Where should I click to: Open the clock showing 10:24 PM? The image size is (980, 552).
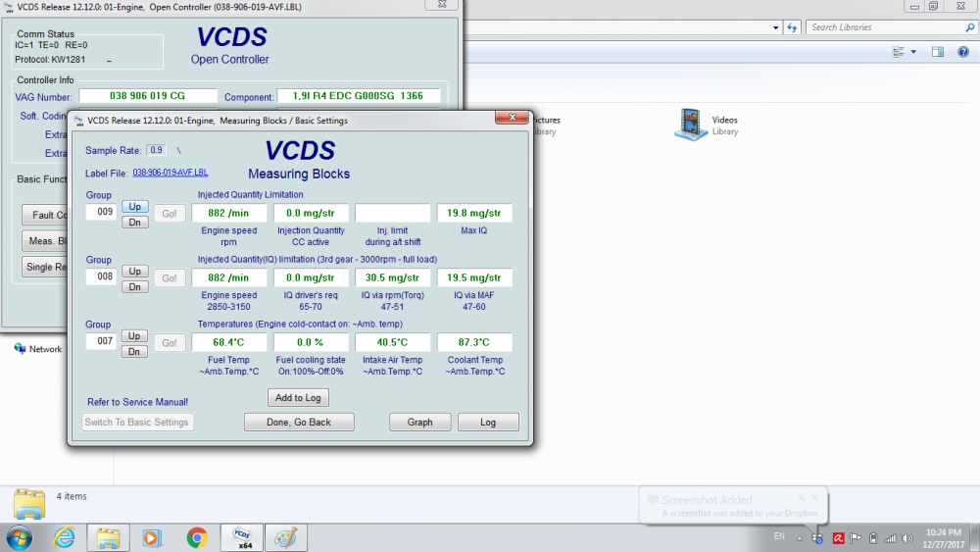click(x=944, y=538)
